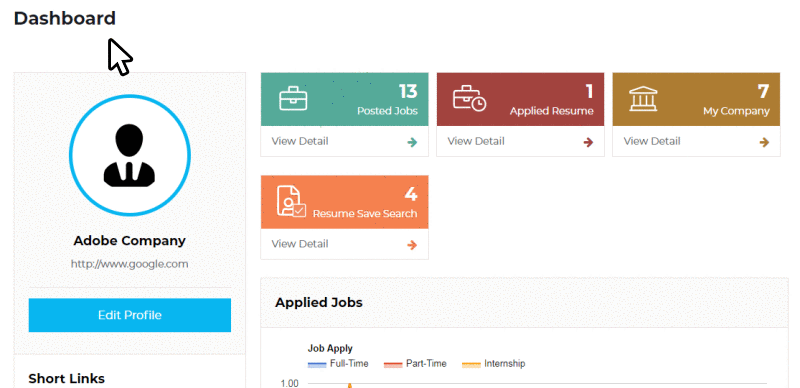Image resolution: width=800 pixels, height=388 pixels.
Task: Select the 4 Resume Save Search card
Action: 344,202
